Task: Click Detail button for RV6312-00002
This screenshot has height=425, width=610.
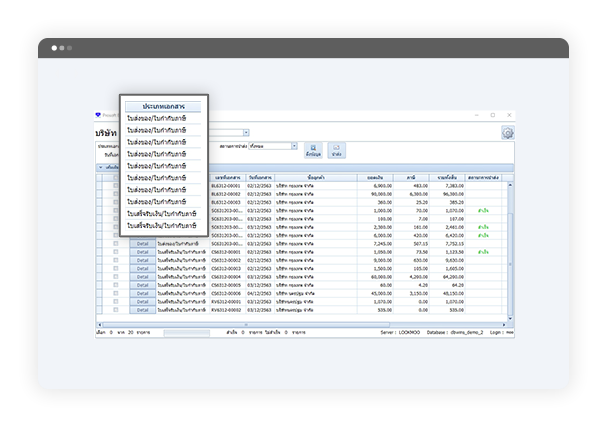Action: pos(142,310)
